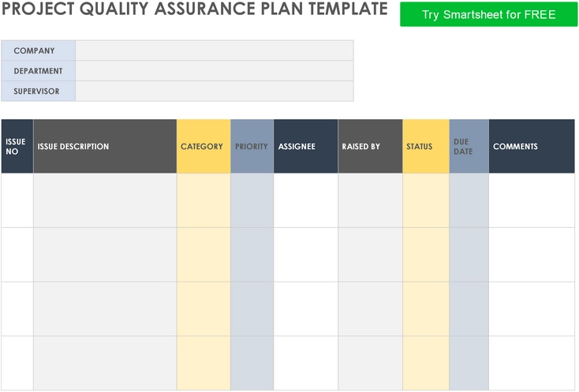
Task: Click the yellow Category column header
Action: coord(204,146)
